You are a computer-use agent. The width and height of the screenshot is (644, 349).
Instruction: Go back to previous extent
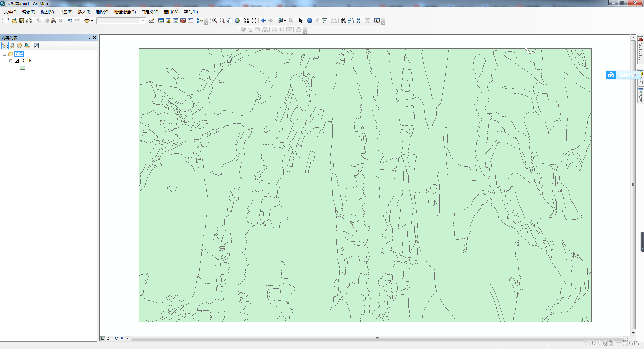click(x=263, y=21)
